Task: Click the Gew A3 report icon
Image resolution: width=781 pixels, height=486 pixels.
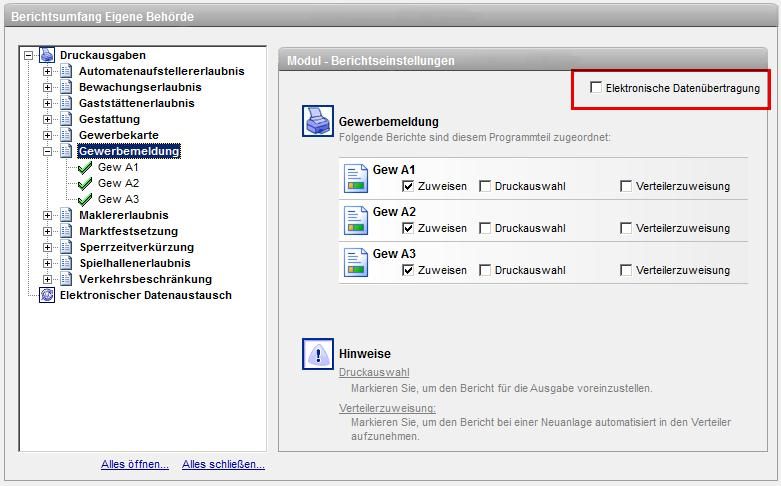Action: coord(356,262)
